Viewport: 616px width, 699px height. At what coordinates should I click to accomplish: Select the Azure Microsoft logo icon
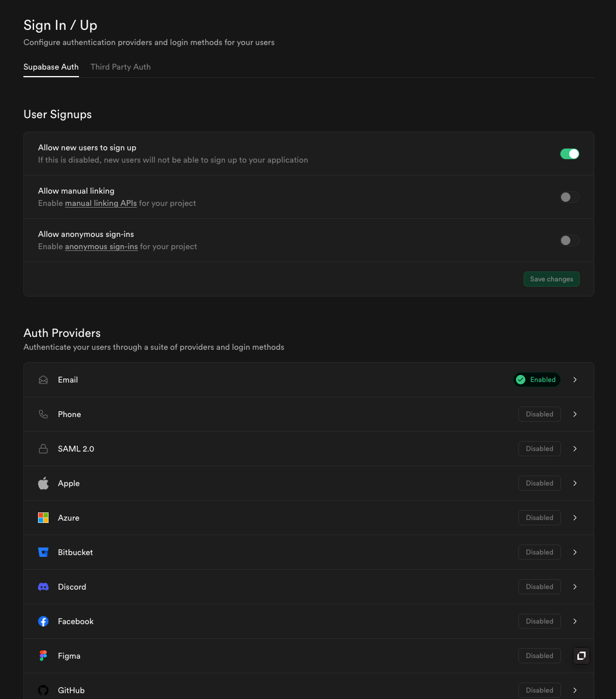point(43,518)
